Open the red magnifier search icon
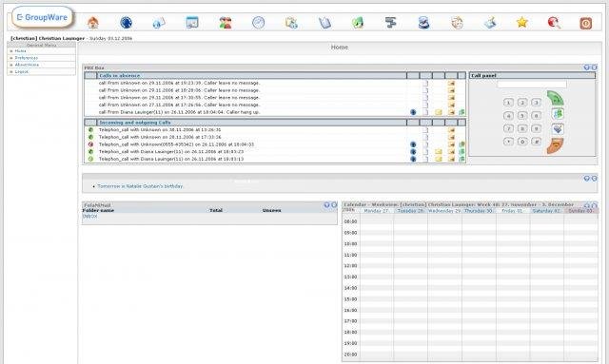The width and height of the screenshot is (609, 364). tap(554, 23)
